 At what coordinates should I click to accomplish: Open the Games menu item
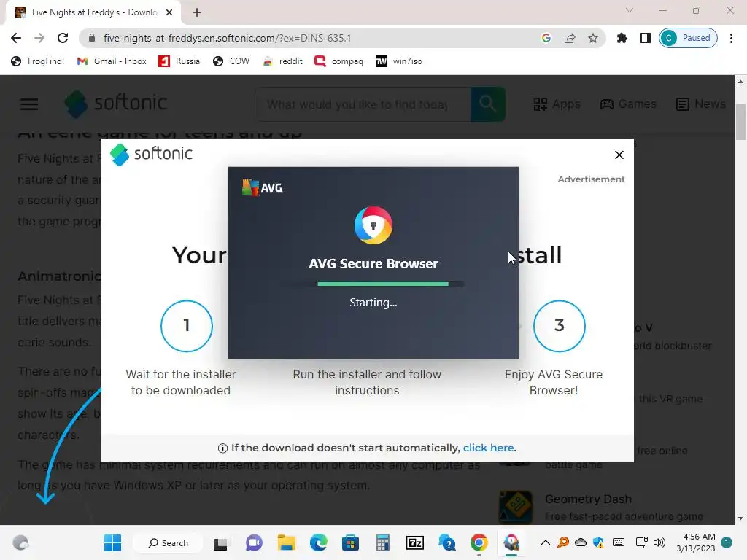click(628, 104)
